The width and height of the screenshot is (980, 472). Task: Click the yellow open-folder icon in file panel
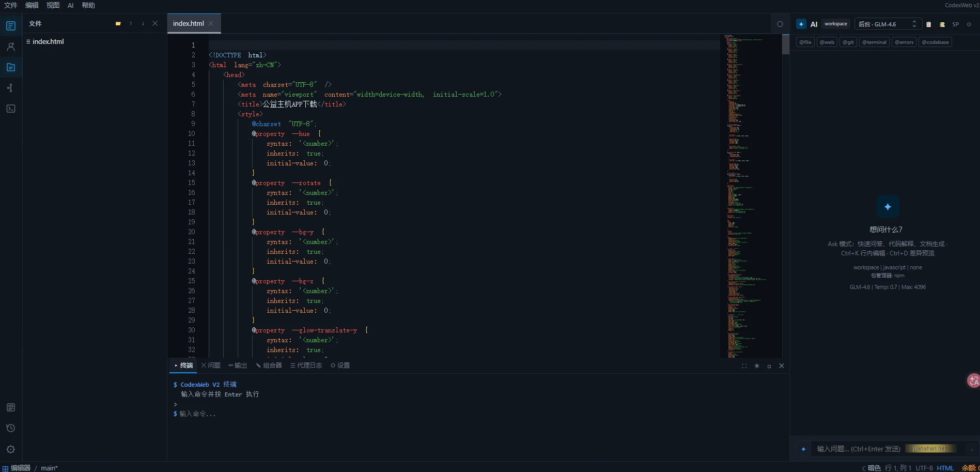(118, 23)
